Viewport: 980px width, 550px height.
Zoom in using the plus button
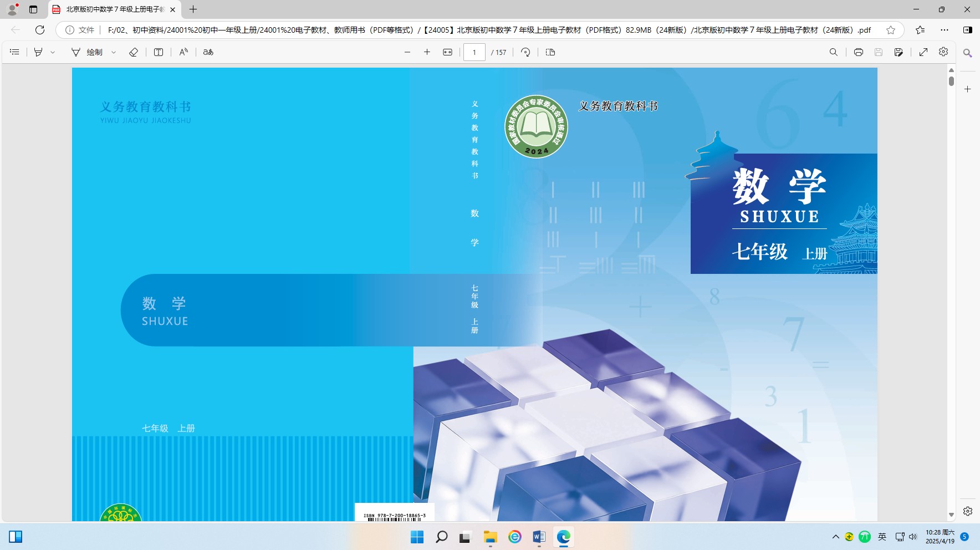tap(427, 52)
